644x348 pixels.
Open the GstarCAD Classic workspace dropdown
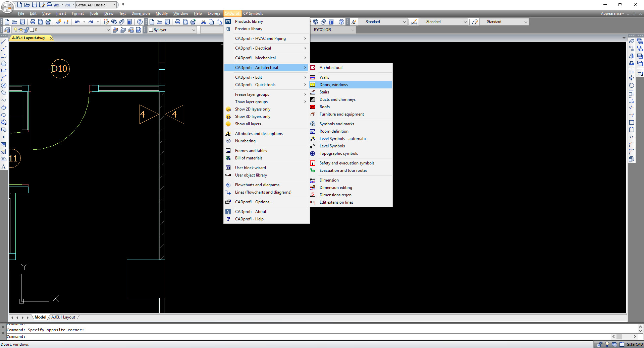click(114, 5)
